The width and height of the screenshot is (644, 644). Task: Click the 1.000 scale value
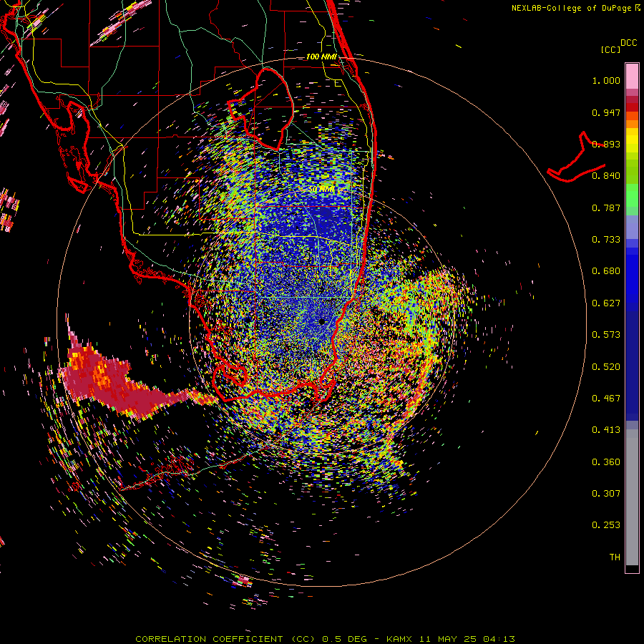(606, 80)
